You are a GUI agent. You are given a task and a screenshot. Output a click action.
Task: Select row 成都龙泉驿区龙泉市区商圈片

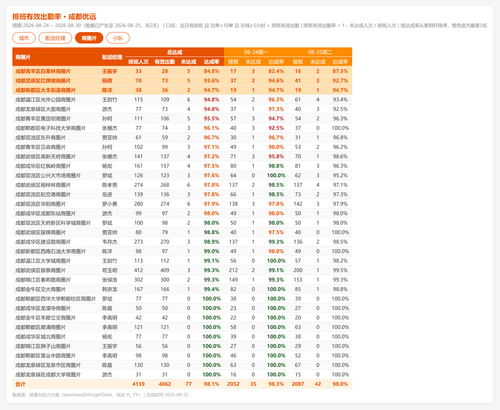(x=182, y=365)
